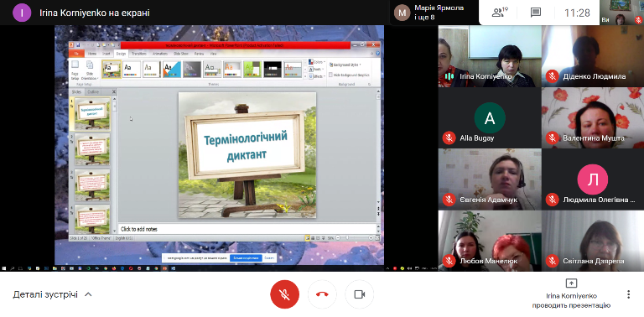Open the View ribbon tab

[x=213, y=54]
